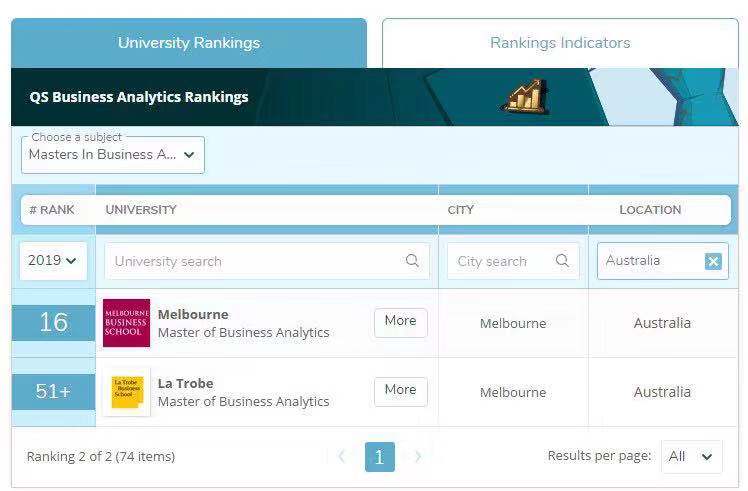The image size is (748, 491).
Task: Go to the next results page
Action: (x=418, y=457)
